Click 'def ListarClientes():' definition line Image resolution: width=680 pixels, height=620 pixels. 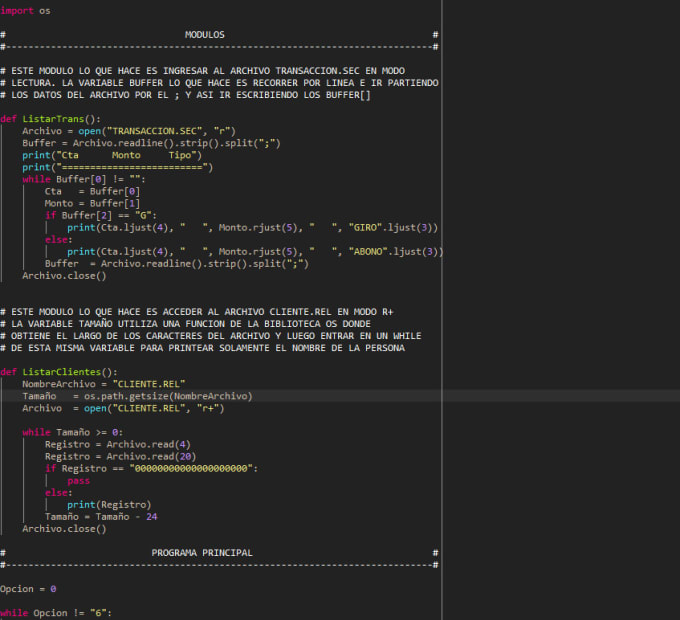[59, 372]
